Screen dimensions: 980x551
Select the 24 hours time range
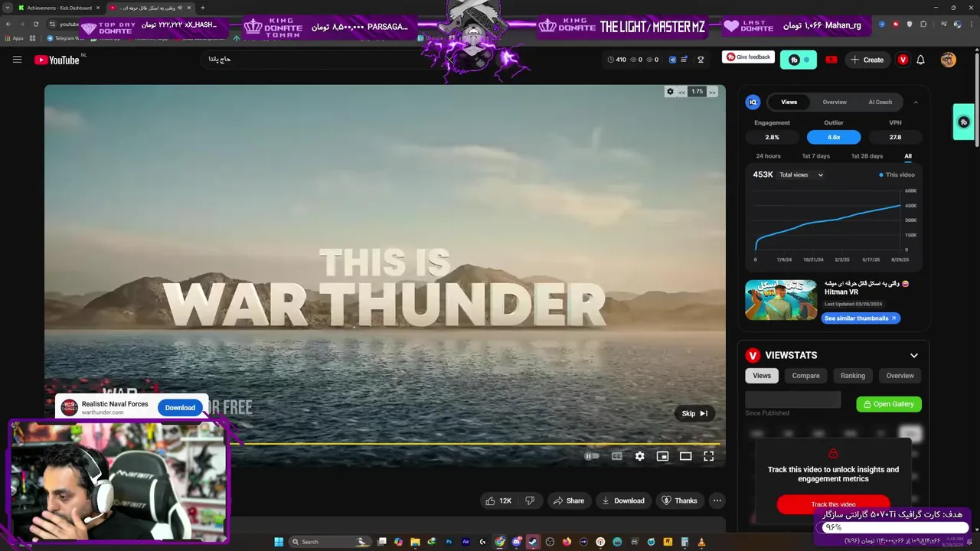[x=768, y=156]
